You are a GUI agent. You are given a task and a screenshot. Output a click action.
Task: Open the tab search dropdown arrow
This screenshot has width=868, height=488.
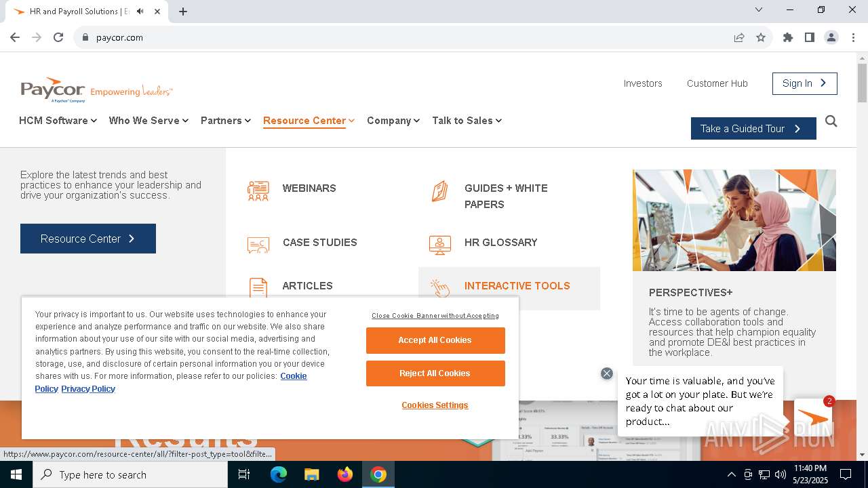[x=759, y=9]
